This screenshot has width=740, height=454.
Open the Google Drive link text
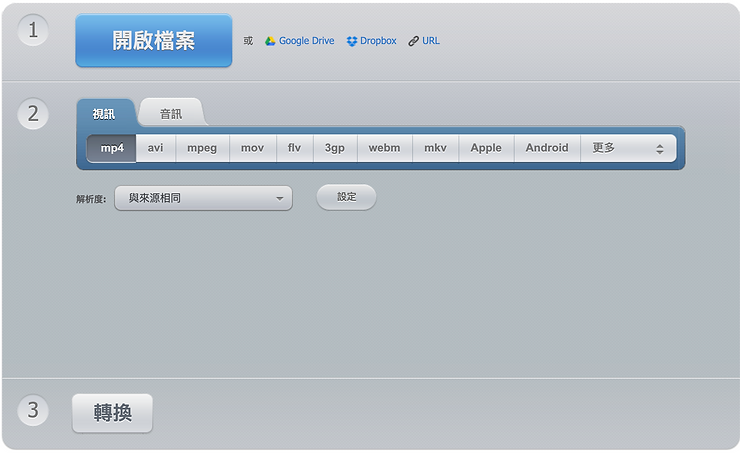click(x=306, y=41)
